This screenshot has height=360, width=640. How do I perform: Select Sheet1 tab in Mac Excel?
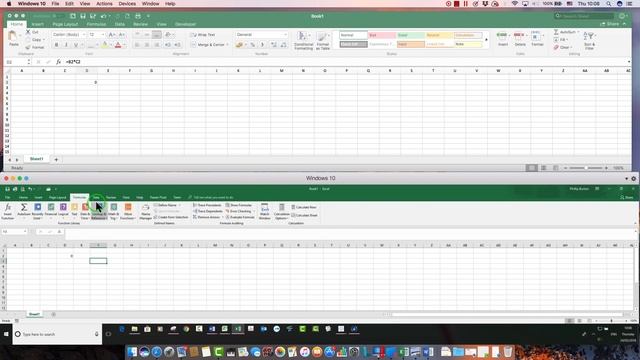pos(36,159)
